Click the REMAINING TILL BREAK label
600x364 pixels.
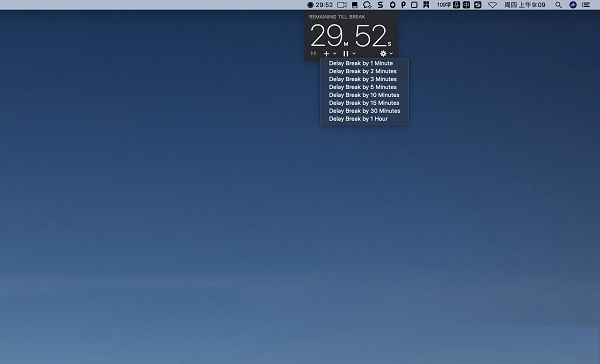337,17
